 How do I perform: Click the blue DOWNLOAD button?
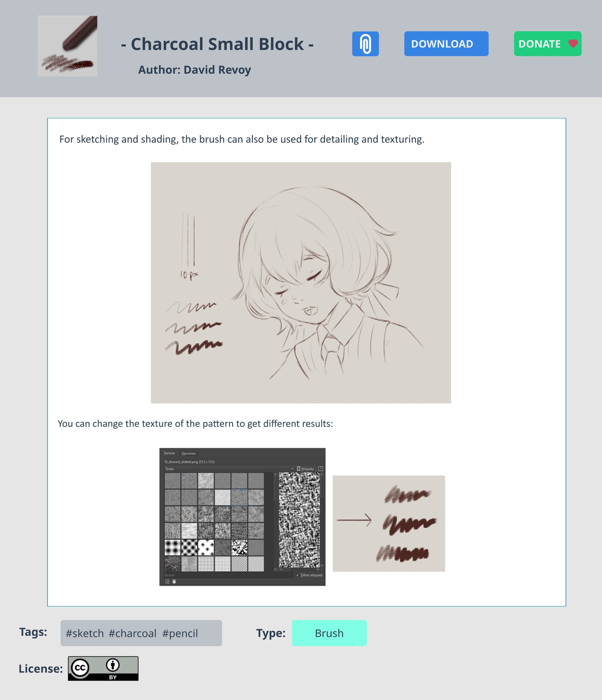446,44
